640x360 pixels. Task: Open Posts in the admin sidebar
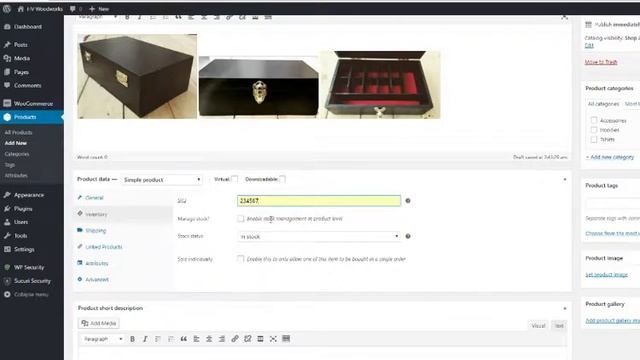click(20, 44)
